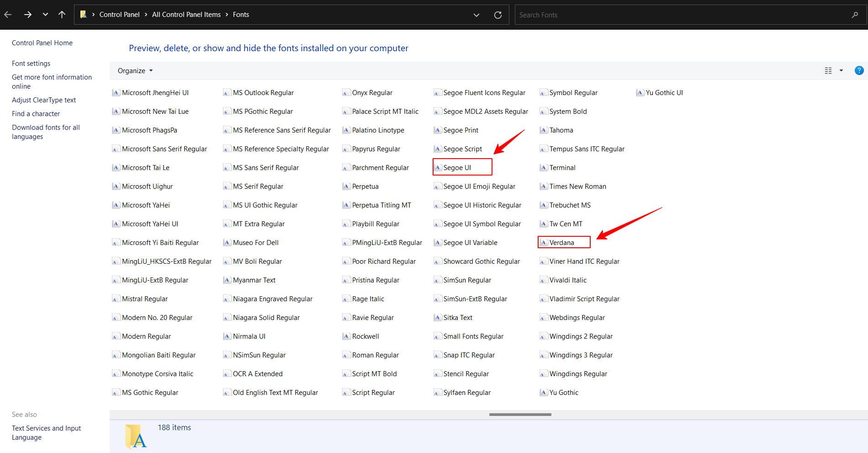868x453 pixels.
Task: Open Adjust ClearType text link
Action: tap(44, 100)
